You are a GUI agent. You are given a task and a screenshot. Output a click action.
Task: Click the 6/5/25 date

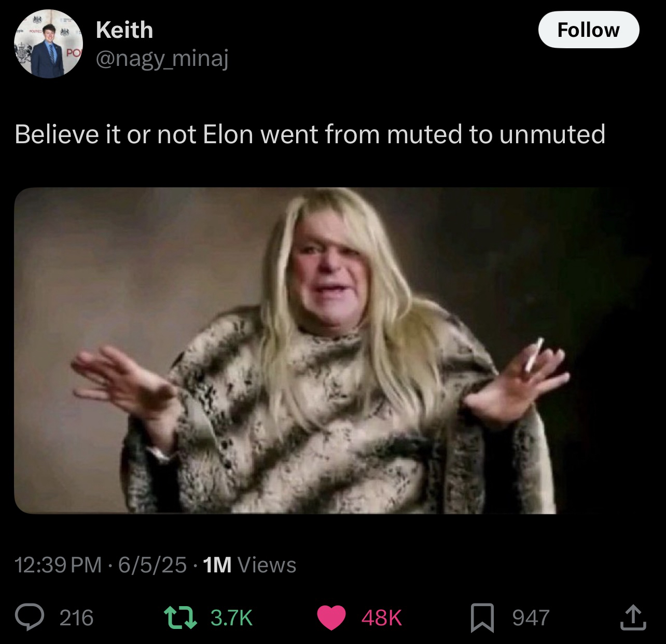tap(152, 565)
